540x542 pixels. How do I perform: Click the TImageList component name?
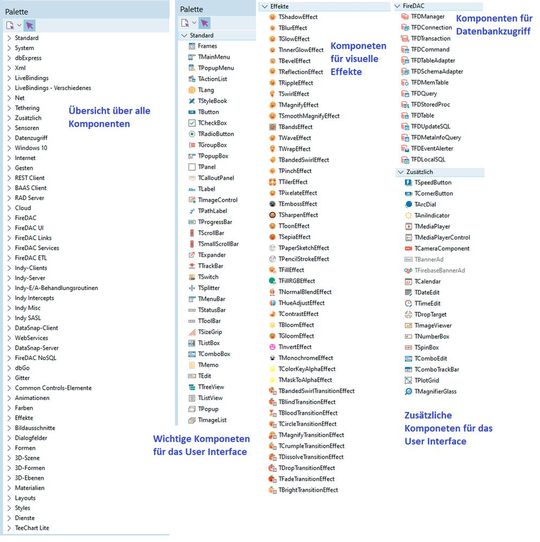pyautogui.click(x=212, y=420)
